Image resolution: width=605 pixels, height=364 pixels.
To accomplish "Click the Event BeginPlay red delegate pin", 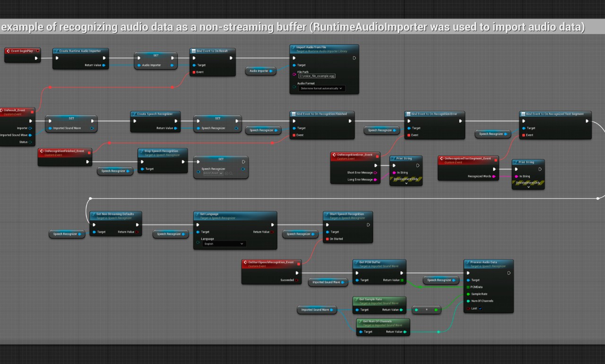I will click(37, 51).
